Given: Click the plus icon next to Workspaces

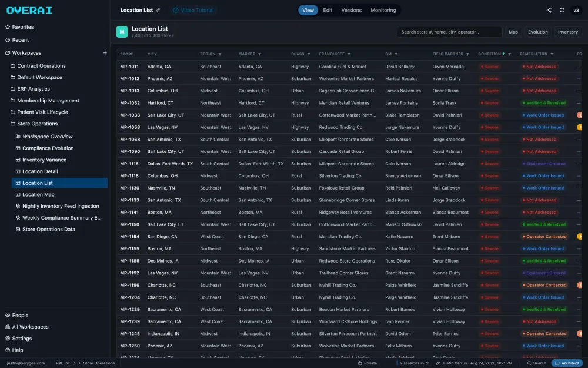Looking at the screenshot, I should pos(105,53).
